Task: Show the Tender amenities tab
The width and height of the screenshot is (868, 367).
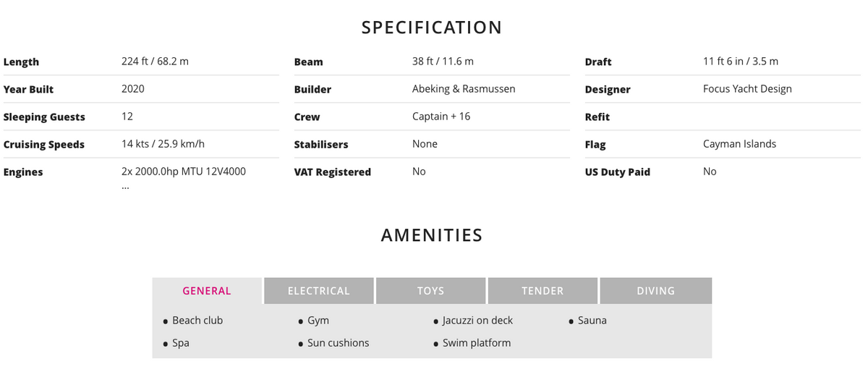Action: pyautogui.click(x=542, y=291)
